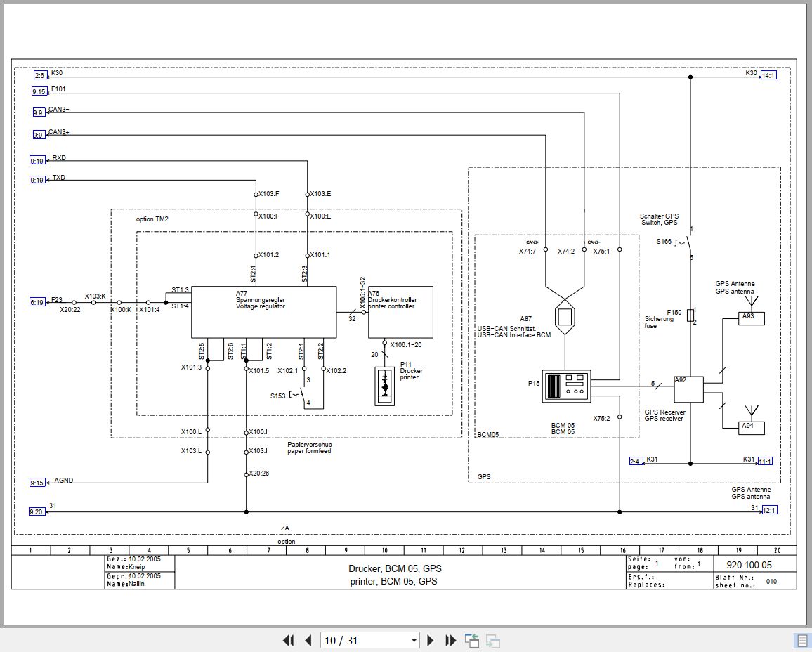The height and width of the screenshot is (652, 812).
Task: Follow the 2:6 cross-reference beside K30
Action: pyautogui.click(x=41, y=76)
